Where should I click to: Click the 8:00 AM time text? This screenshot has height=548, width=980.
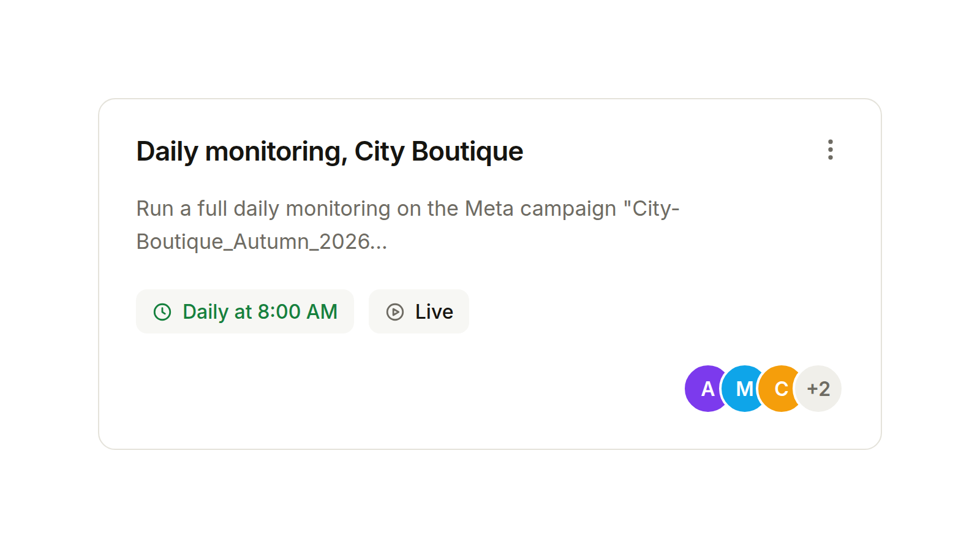[x=298, y=312]
